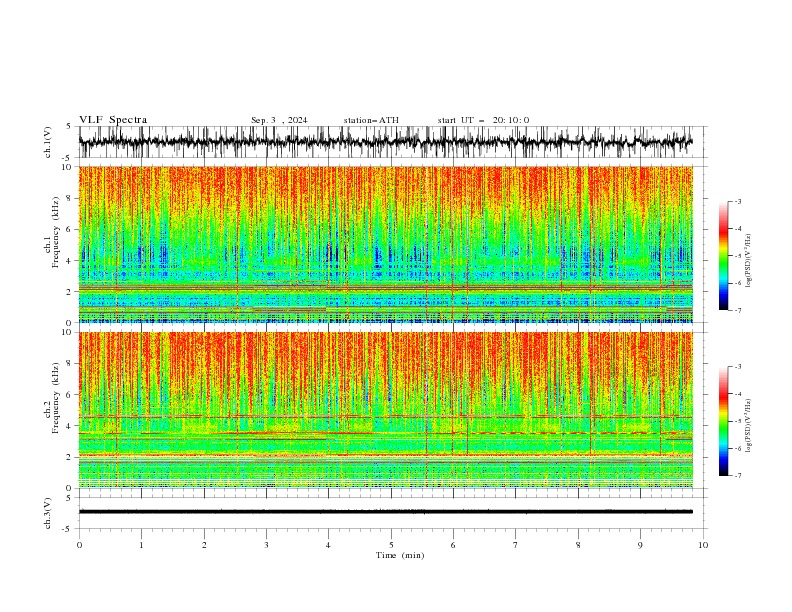Click the ch.3 voltage waveform trace

tap(386, 512)
